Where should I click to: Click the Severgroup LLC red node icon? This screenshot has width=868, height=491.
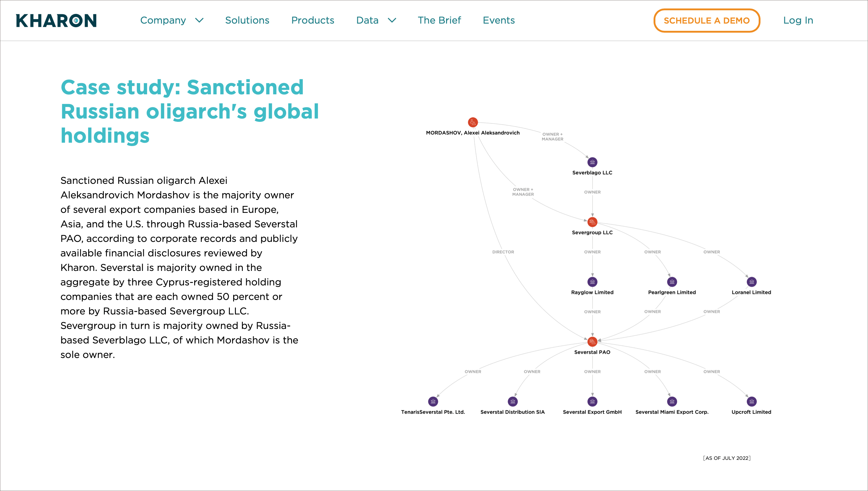[592, 222]
